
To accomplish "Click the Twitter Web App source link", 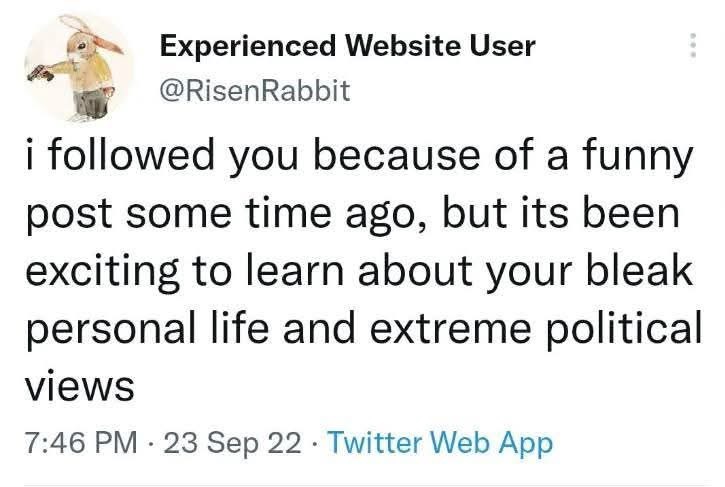I will (439, 441).
